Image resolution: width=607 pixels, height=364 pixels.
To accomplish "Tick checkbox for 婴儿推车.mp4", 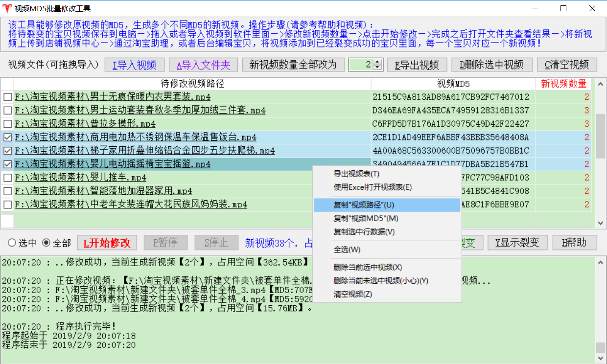I will (x=7, y=178).
